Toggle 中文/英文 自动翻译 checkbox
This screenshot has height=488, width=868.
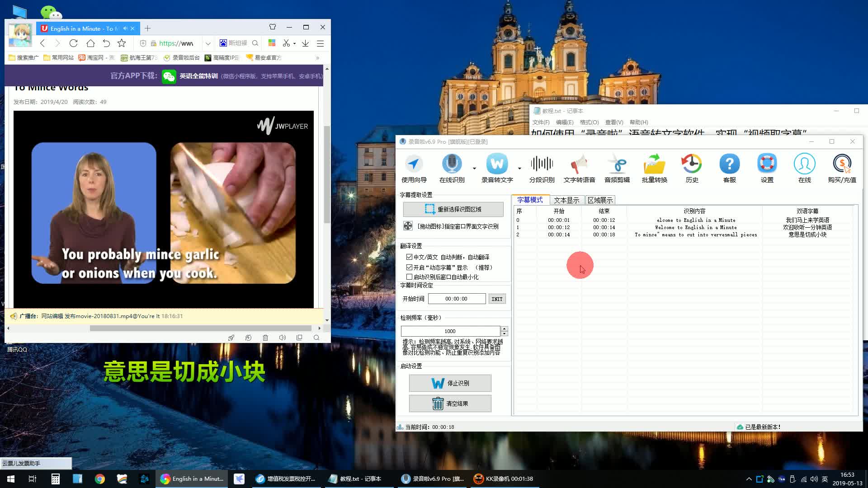(x=409, y=257)
